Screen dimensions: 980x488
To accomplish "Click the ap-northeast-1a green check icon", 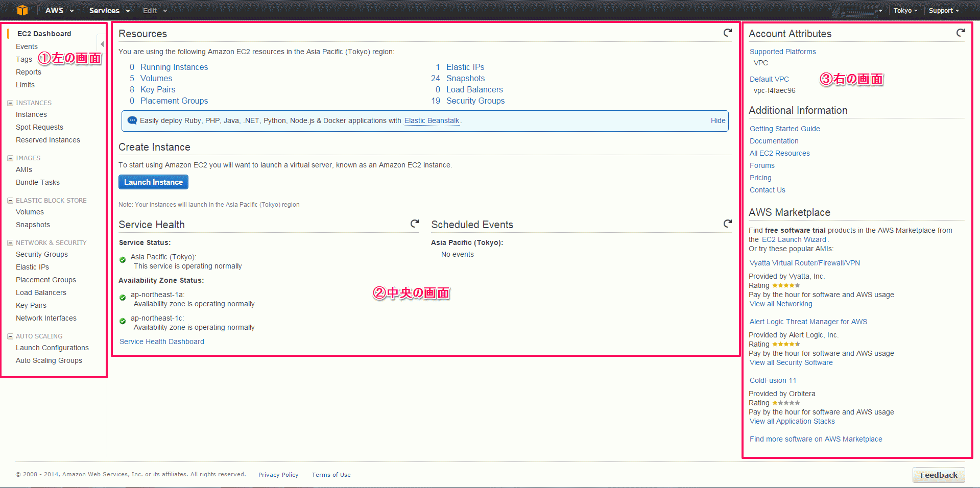I will (x=123, y=298).
